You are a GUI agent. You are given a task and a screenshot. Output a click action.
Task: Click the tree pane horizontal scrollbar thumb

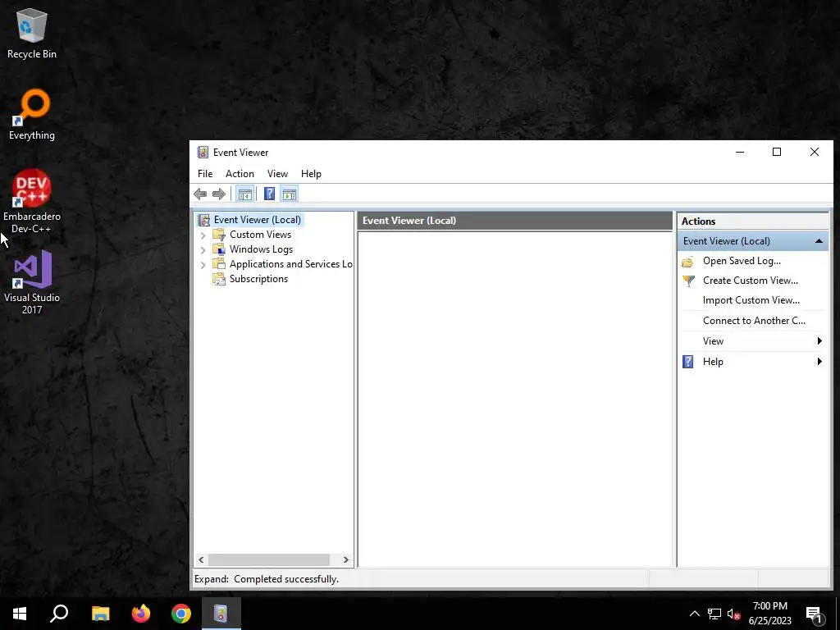(x=269, y=559)
